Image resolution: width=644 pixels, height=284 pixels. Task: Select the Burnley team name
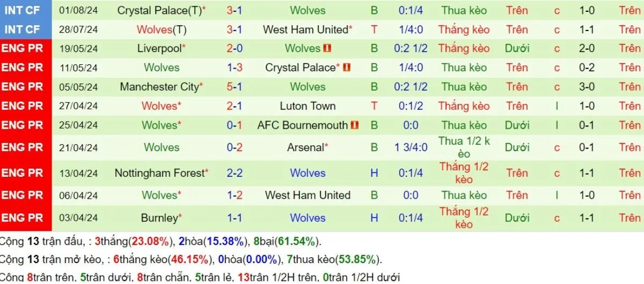tap(159, 218)
